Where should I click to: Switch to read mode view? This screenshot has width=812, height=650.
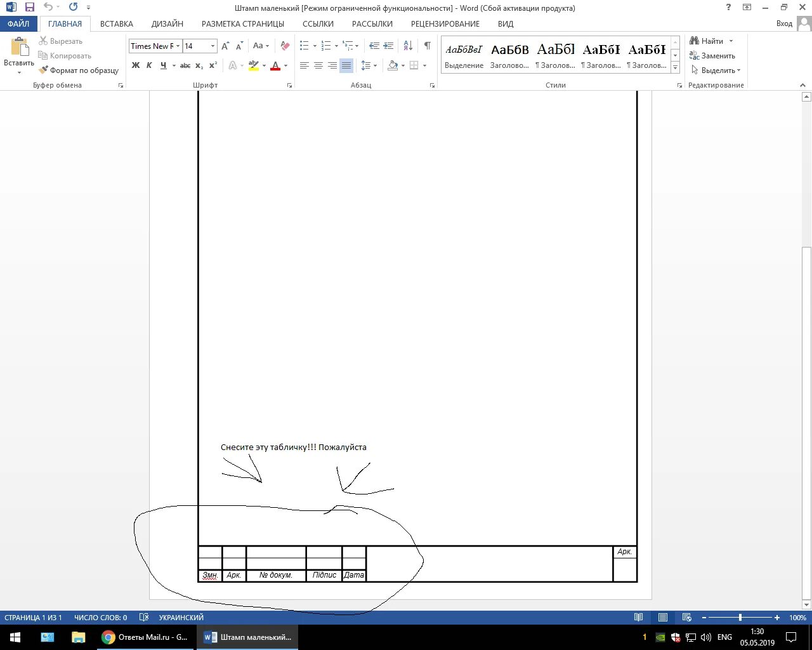638,618
